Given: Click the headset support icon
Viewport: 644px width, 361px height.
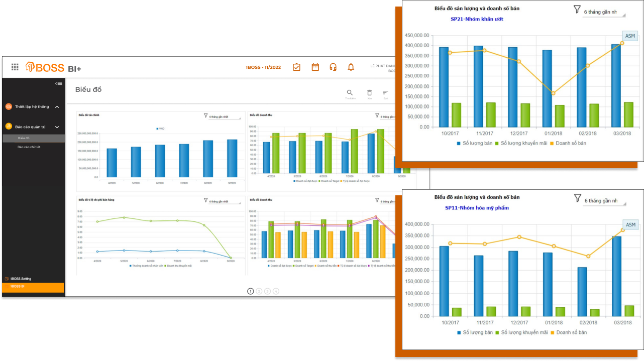Looking at the screenshot, I should [x=333, y=67].
